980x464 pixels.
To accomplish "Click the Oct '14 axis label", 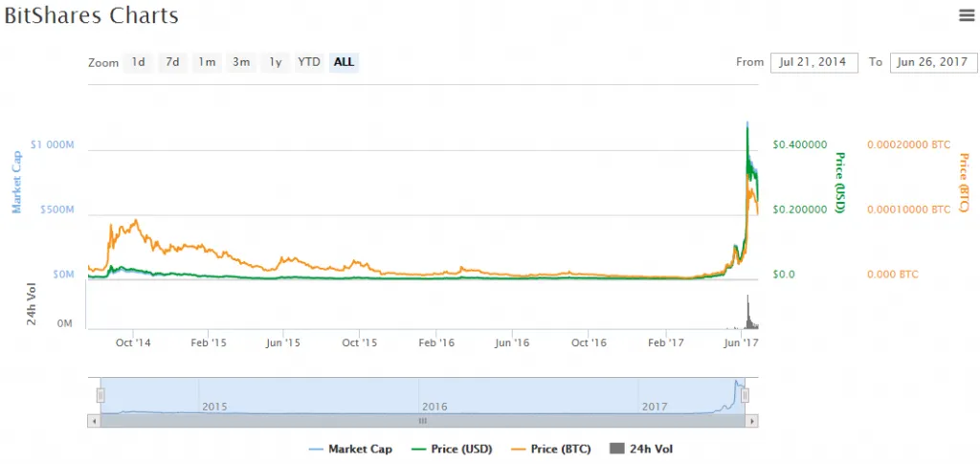I will 132,342.
